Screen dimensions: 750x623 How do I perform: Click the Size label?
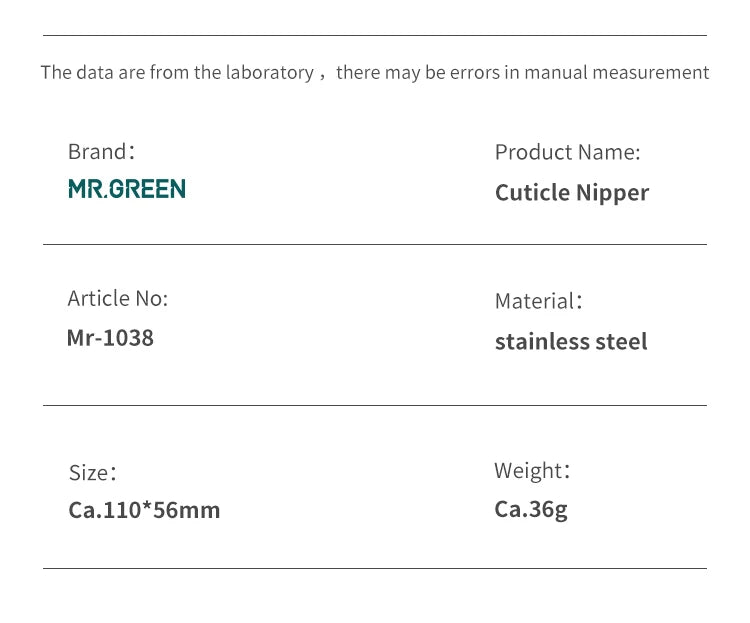click(93, 473)
